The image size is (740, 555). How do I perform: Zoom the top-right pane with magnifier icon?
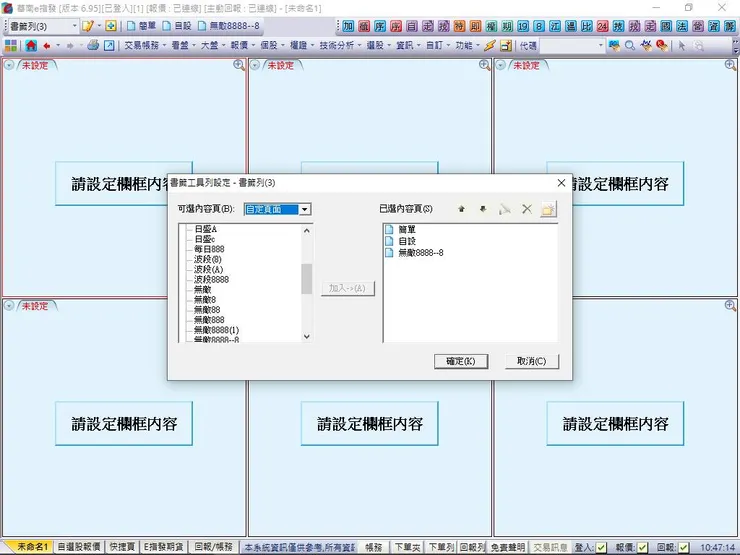(x=731, y=65)
